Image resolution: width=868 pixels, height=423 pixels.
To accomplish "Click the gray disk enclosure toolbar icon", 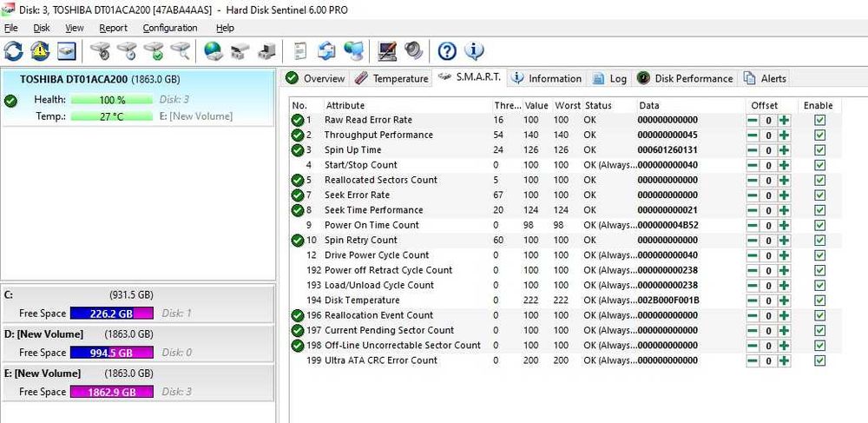I will pyautogui.click(x=240, y=51).
